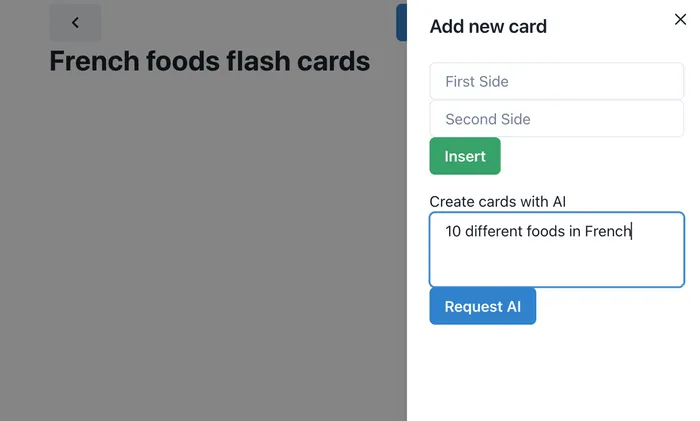The width and height of the screenshot is (700, 421).
Task: Focus the First Side input field
Action: tap(556, 81)
